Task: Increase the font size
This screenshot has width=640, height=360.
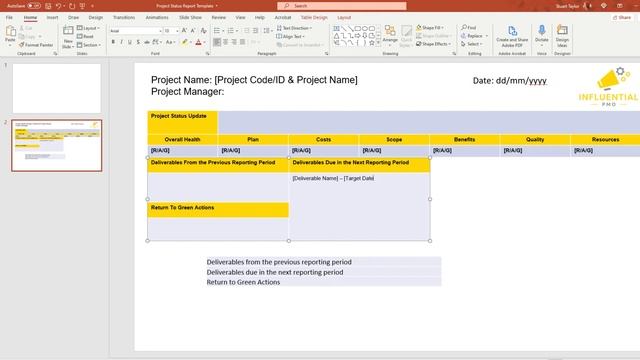Action: [184, 31]
